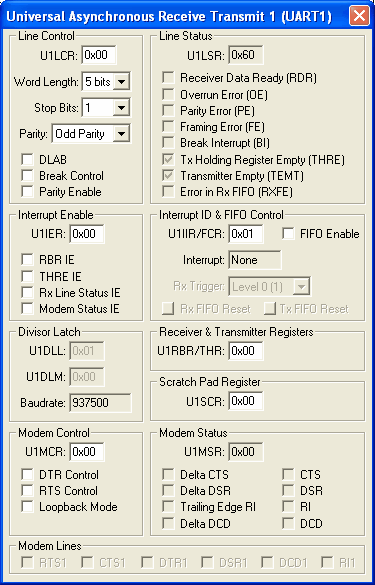Toggle the DCD modem status checkbox
The width and height of the screenshot is (375, 585).
click(x=288, y=523)
